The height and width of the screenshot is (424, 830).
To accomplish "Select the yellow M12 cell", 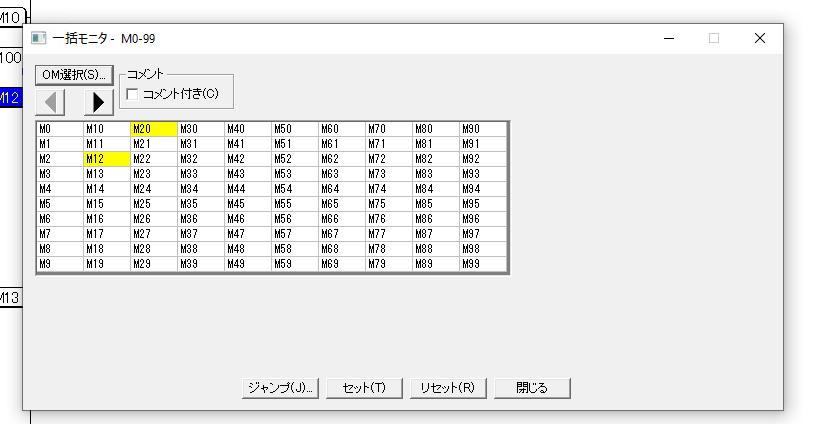I will coord(106,159).
